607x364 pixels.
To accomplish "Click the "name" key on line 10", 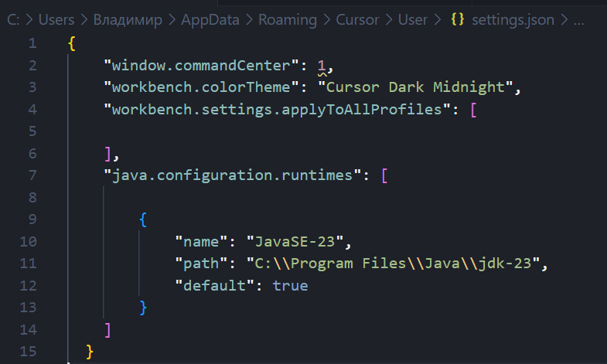I will point(201,242).
